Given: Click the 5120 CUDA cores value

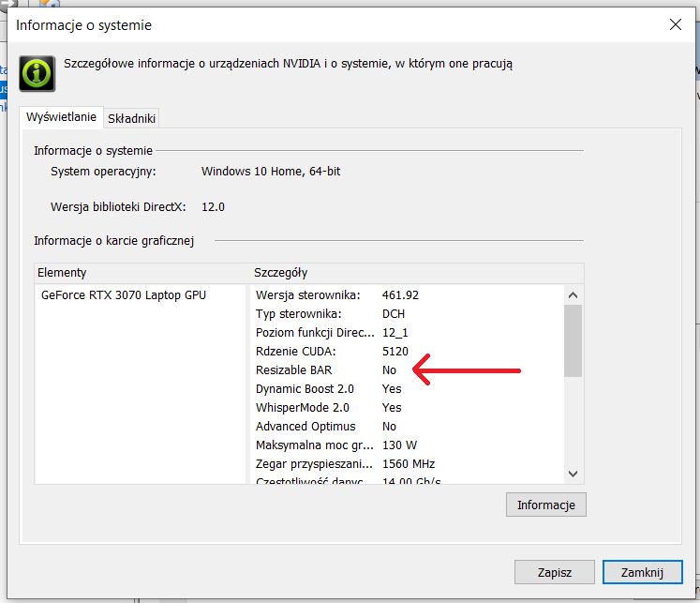Looking at the screenshot, I should coord(395,352).
